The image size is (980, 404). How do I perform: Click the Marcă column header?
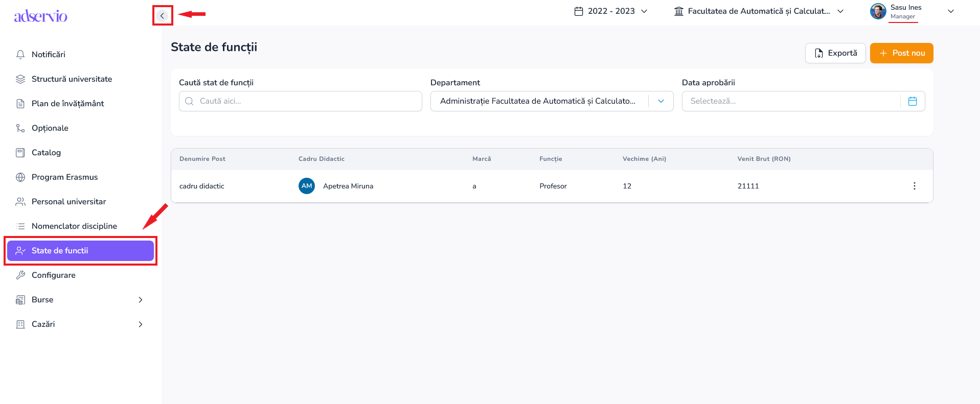click(x=482, y=159)
